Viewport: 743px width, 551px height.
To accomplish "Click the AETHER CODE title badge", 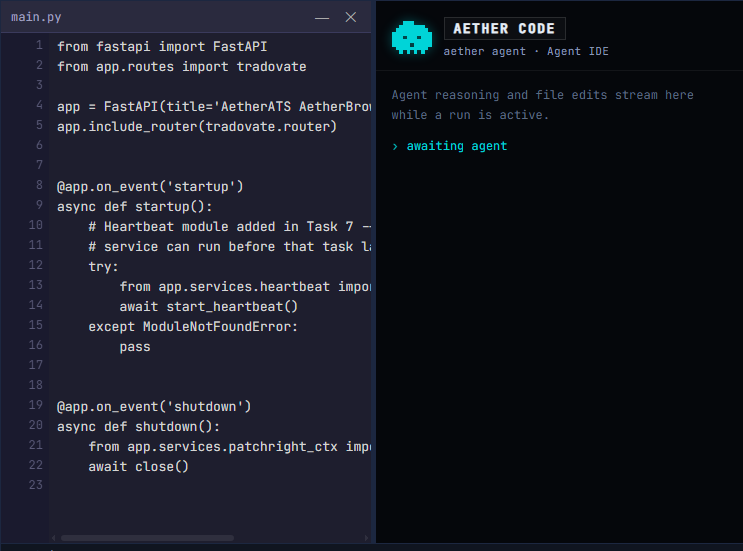I will [x=505, y=28].
